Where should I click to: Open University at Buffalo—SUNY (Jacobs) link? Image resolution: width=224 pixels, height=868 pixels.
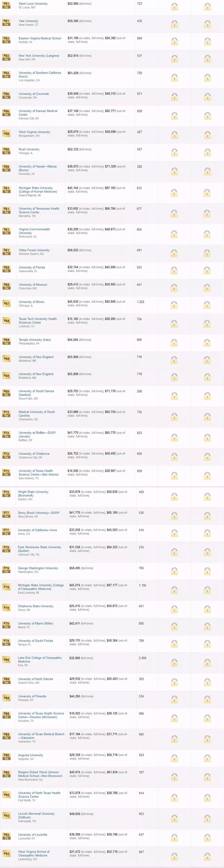point(37,435)
